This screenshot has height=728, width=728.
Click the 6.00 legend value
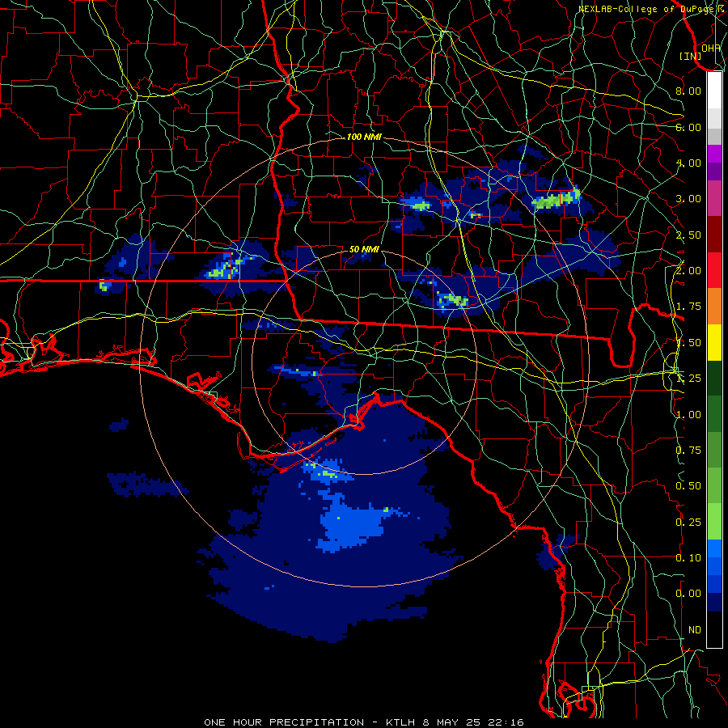coord(688,127)
